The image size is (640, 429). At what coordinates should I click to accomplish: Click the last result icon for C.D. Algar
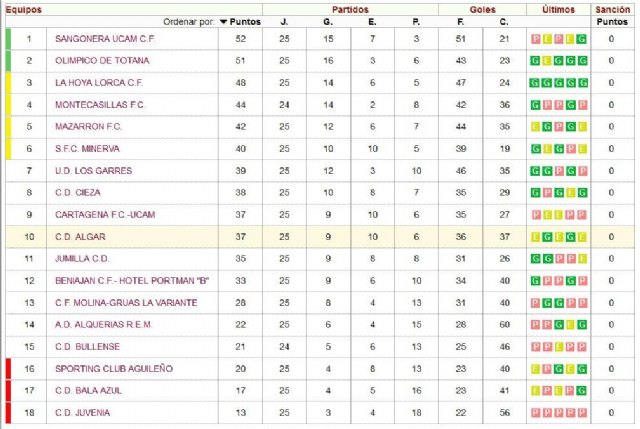(582, 237)
